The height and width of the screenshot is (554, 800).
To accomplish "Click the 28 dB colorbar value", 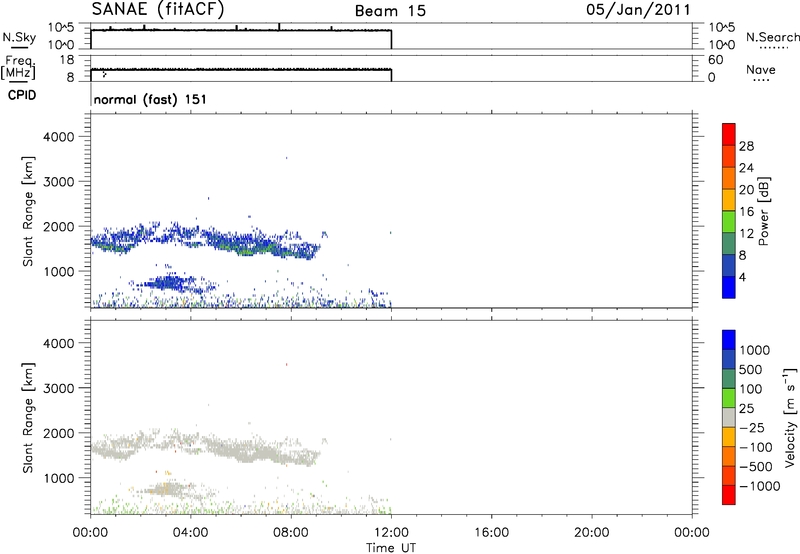I will 746,146.
